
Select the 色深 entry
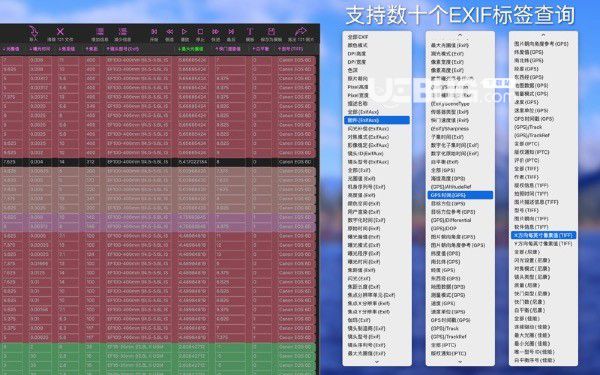tap(352, 70)
